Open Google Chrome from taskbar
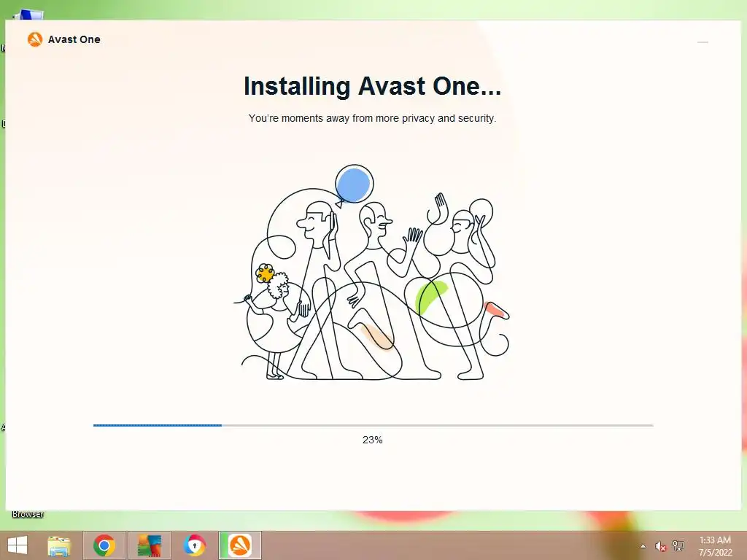Screen dimensions: 747x560 coord(104,545)
